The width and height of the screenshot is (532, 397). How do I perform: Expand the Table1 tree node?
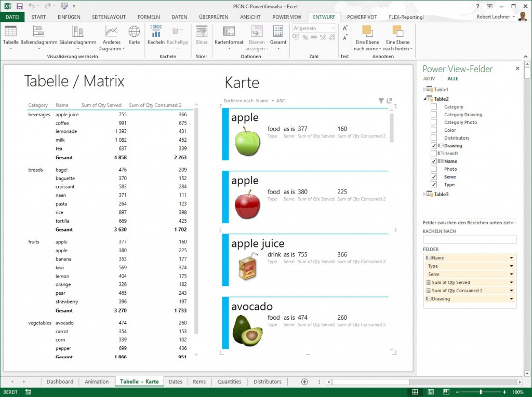tap(425, 90)
